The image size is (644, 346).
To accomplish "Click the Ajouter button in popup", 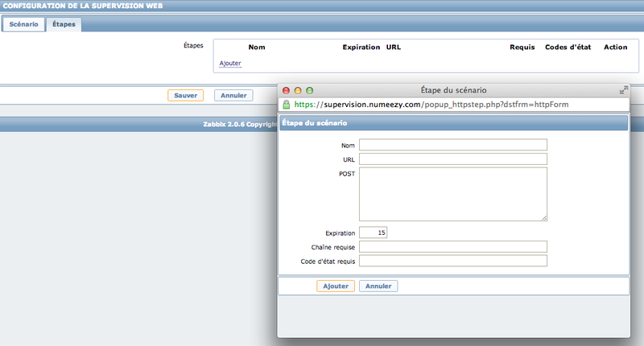I will (x=336, y=286).
